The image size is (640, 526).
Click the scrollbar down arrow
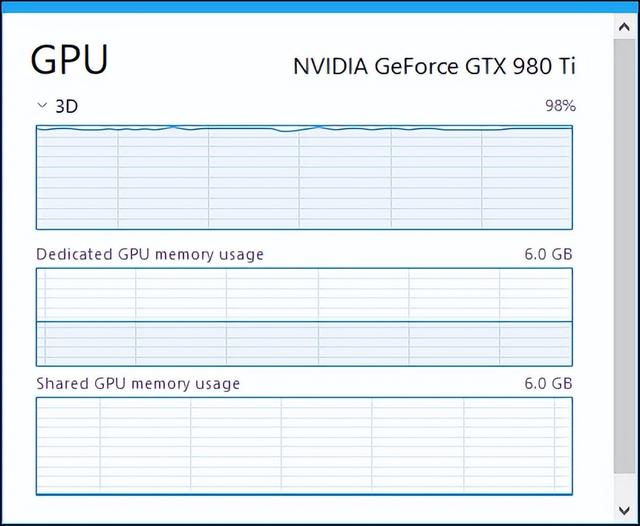pyautogui.click(x=624, y=510)
